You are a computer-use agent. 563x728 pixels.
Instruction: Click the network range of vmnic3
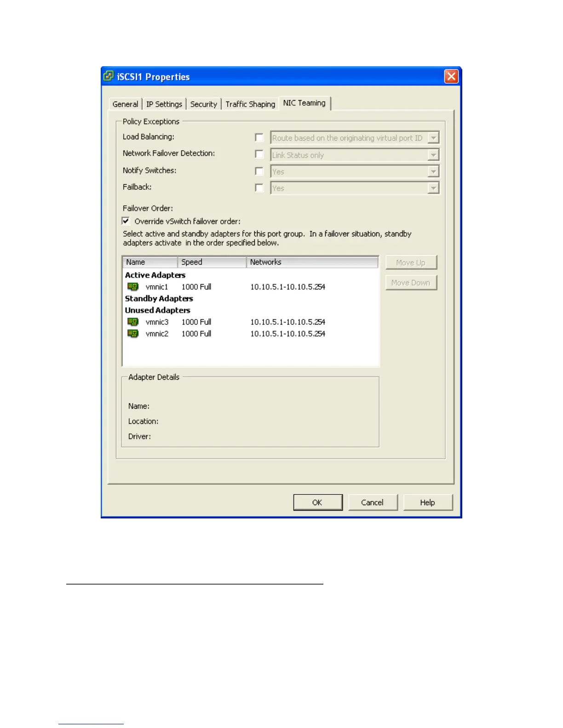[x=287, y=322]
